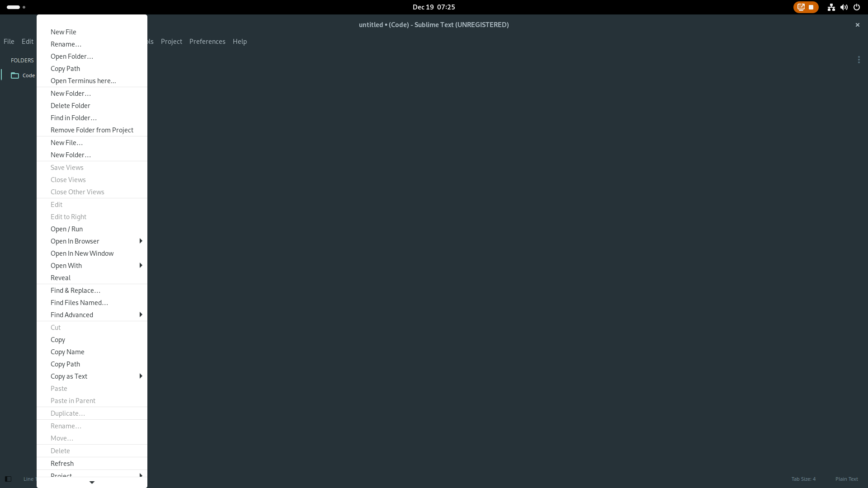Click the network/hierarchy icon in menu bar

coord(831,7)
